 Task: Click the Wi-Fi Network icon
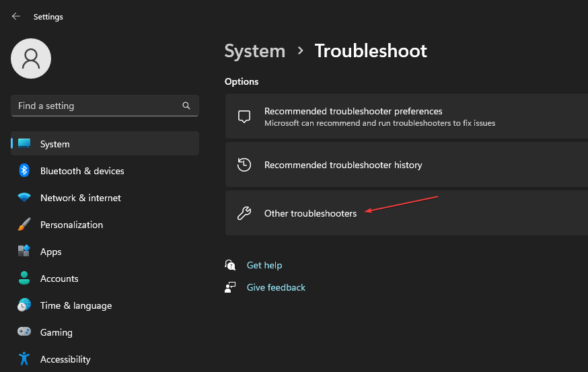24,197
